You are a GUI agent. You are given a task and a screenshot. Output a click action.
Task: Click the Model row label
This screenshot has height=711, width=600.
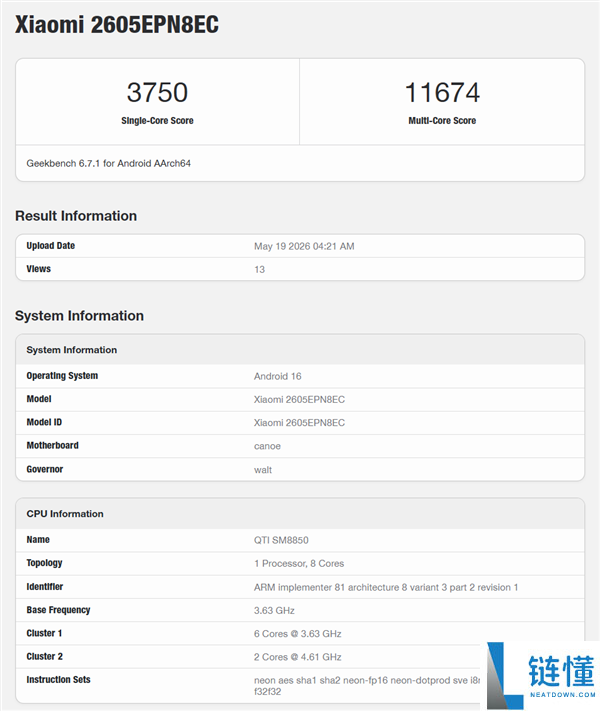coord(39,399)
